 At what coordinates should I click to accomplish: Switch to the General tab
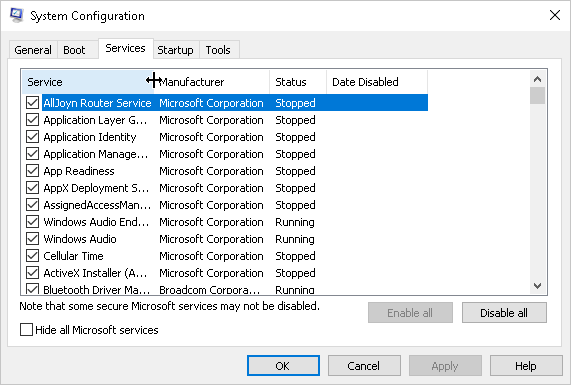tap(33, 50)
